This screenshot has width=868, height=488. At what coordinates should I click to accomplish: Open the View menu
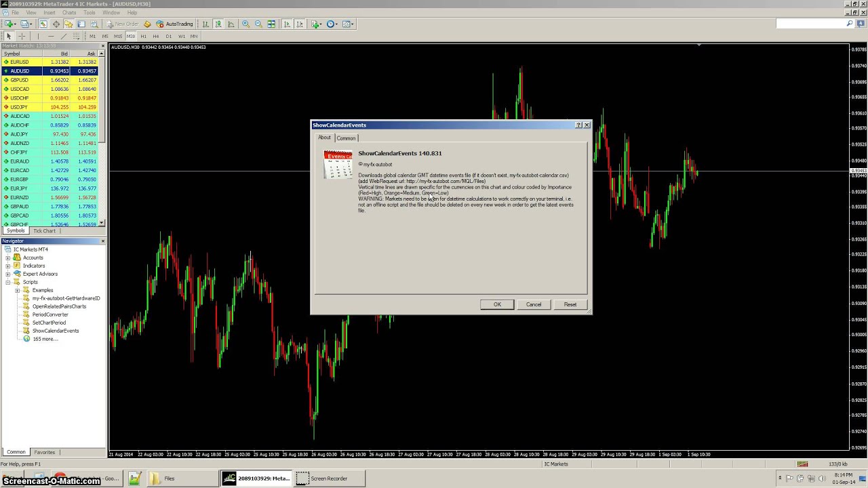click(31, 12)
